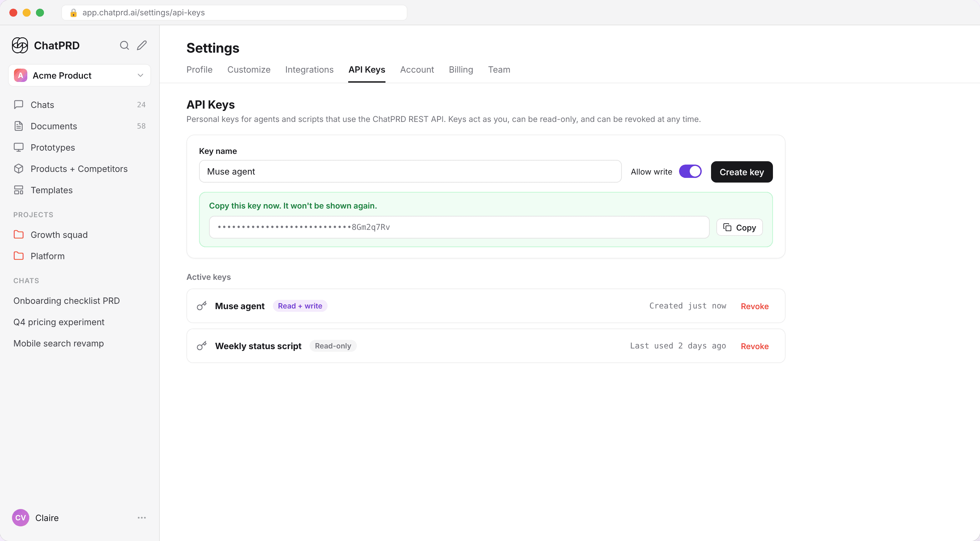The width and height of the screenshot is (980, 541).
Task: Click the Active keys heading
Action: coord(208,277)
